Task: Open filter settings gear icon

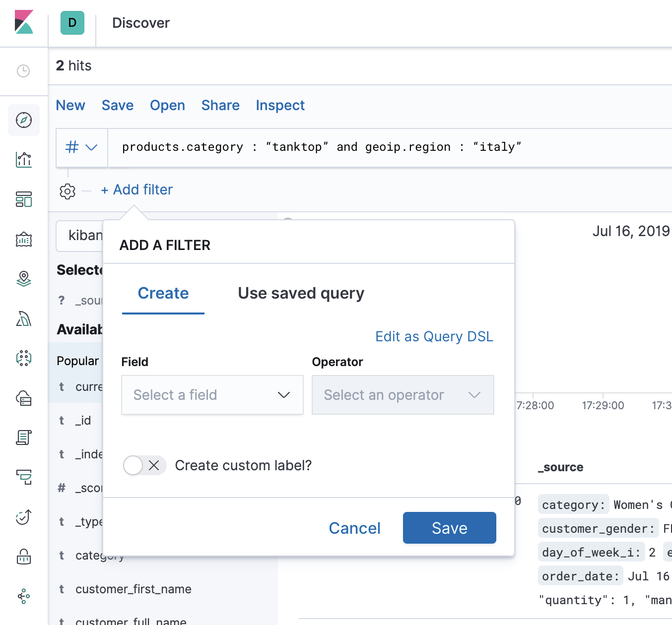Action: click(x=67, y=191)
